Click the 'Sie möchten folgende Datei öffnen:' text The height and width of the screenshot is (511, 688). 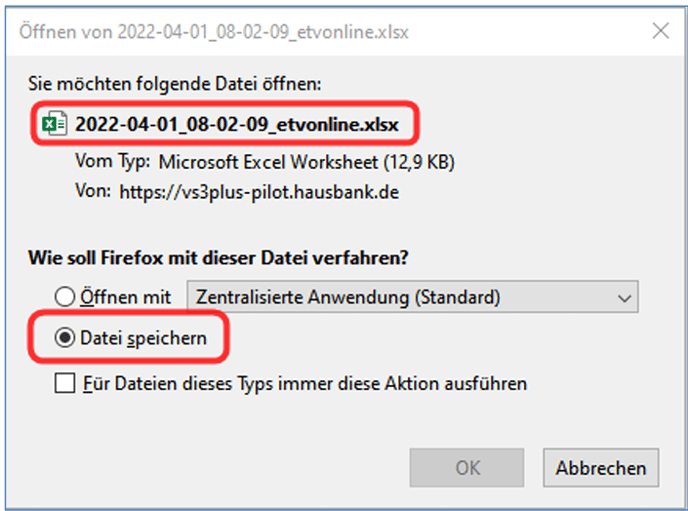175,83
